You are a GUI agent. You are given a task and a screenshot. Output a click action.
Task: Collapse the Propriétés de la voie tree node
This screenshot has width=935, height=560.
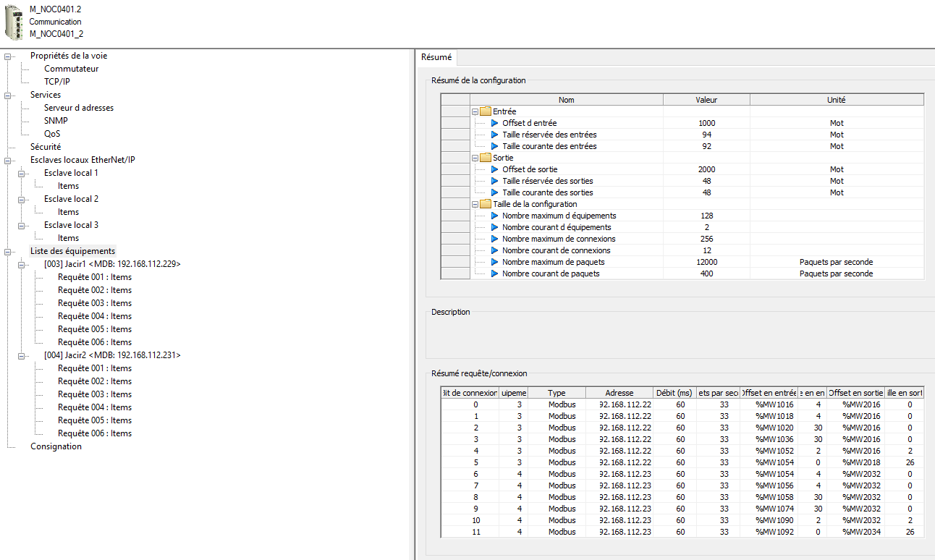(x=8, y=56)
